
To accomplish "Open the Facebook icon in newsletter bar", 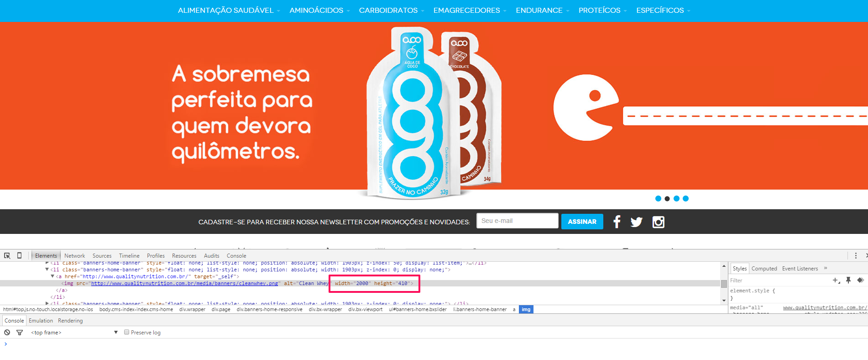I will (x=617, y=222).
